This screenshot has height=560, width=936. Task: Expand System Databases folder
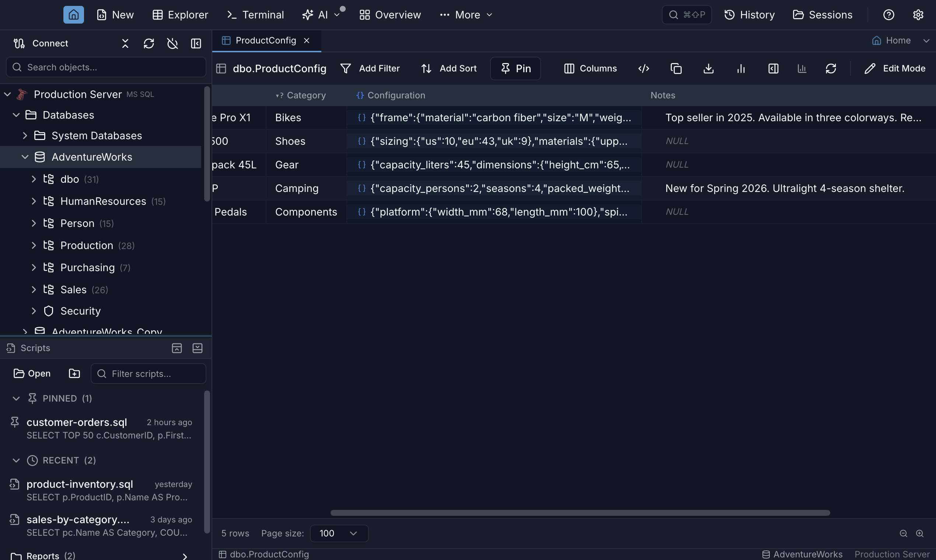point(25,136)
